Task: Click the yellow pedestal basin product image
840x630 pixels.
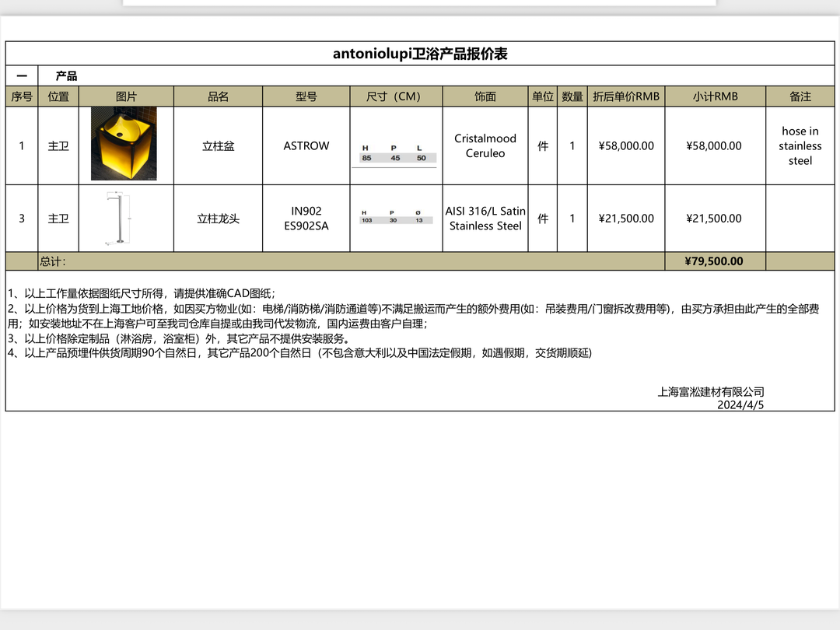Action: click(124, 144)
